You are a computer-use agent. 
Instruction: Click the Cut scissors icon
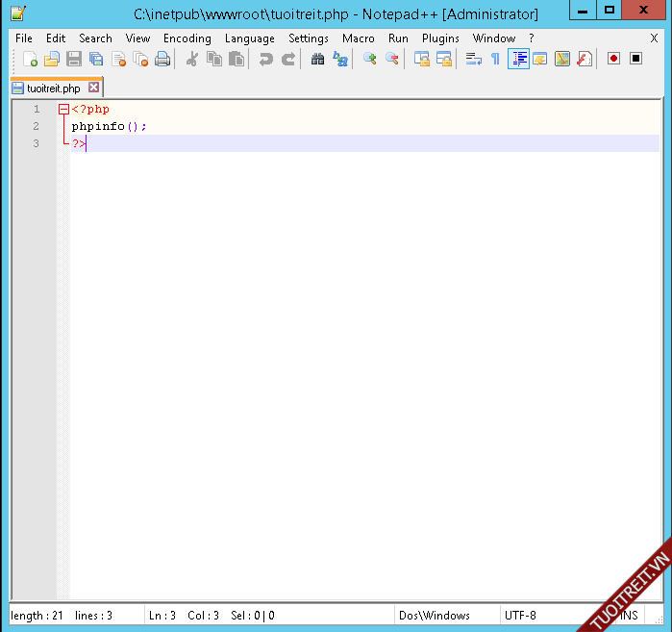point(191,59)
